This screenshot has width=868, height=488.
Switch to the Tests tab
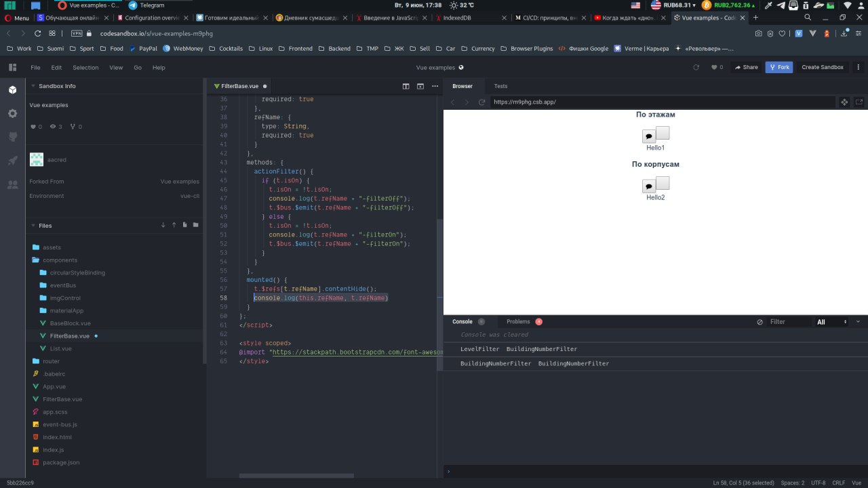tap(500, 86)
